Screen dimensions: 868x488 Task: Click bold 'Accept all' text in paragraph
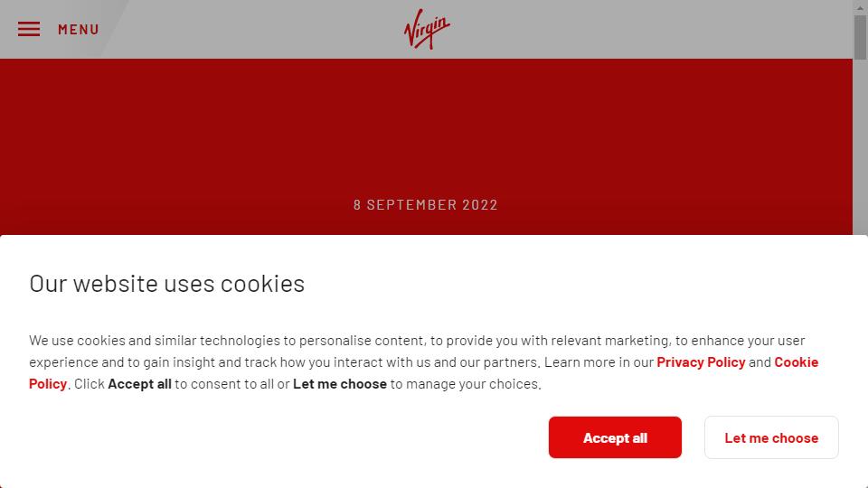(x=139, y=383)
